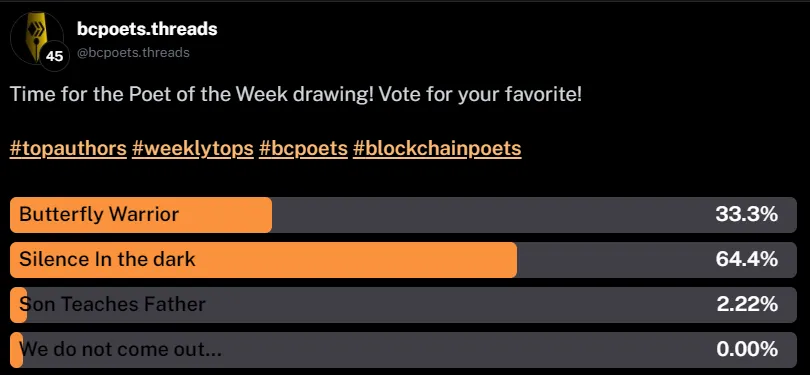Viewport: 810px width, 375px height.
Task: Choose the Son Teaches Father option
Action: [x=403, y=305]
